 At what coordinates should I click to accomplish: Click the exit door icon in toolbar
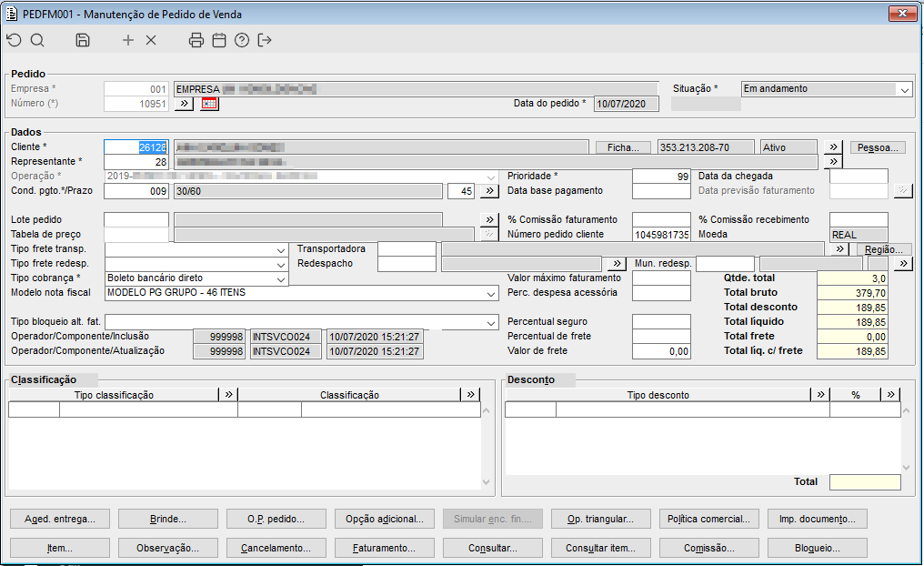(x=265, y=40)
